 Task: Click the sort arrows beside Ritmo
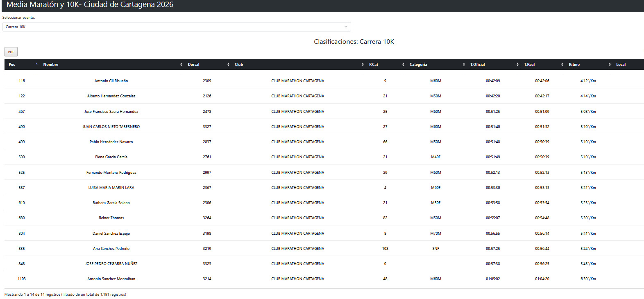click(610, 65)
